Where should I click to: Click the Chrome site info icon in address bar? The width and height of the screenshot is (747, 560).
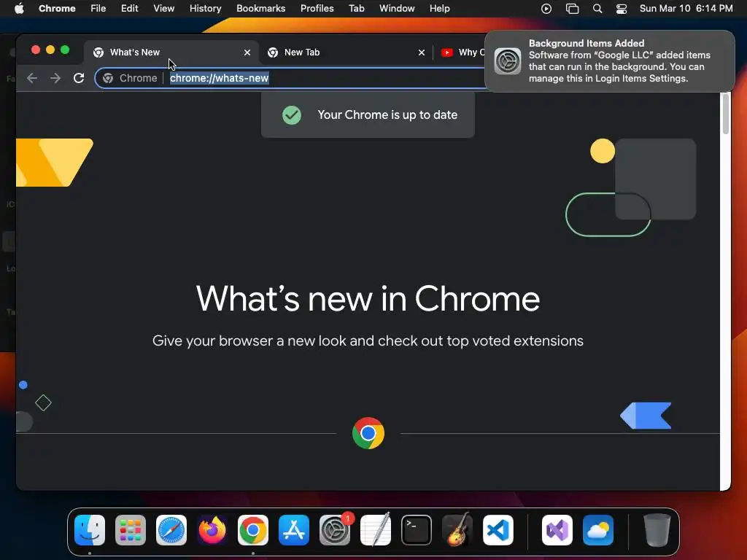(x=108, y=78)
